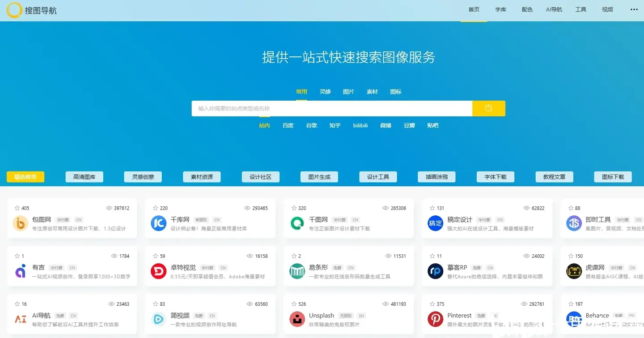Open the 稿定设计 site icon
The image size is (644, 338).
pyautogui.click(x=436, y=223)
